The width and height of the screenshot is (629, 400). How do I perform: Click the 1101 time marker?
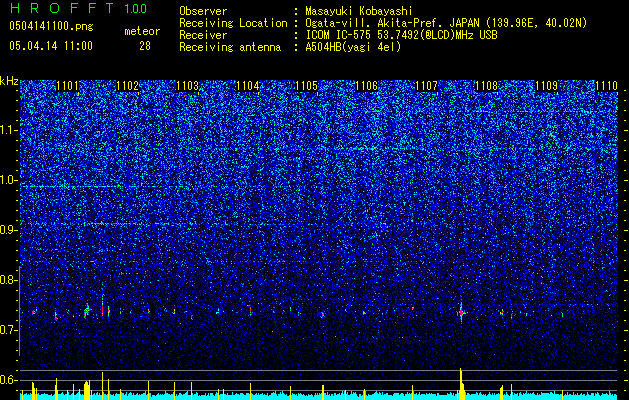(67, 86)
